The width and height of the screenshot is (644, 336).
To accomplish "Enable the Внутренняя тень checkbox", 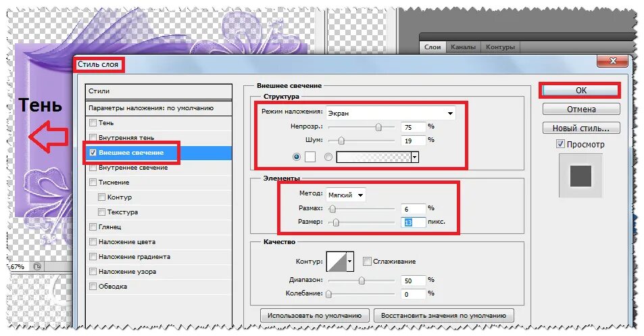I will tap(93, 138).
